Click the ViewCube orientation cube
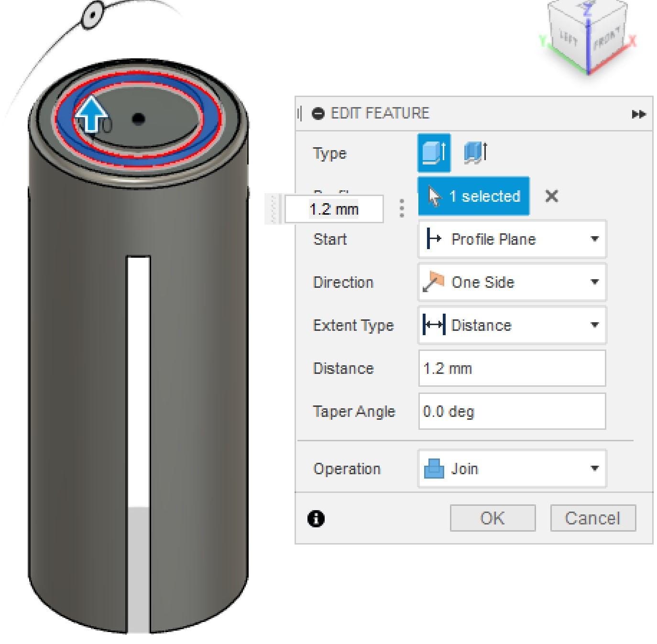 pos(588,38)
